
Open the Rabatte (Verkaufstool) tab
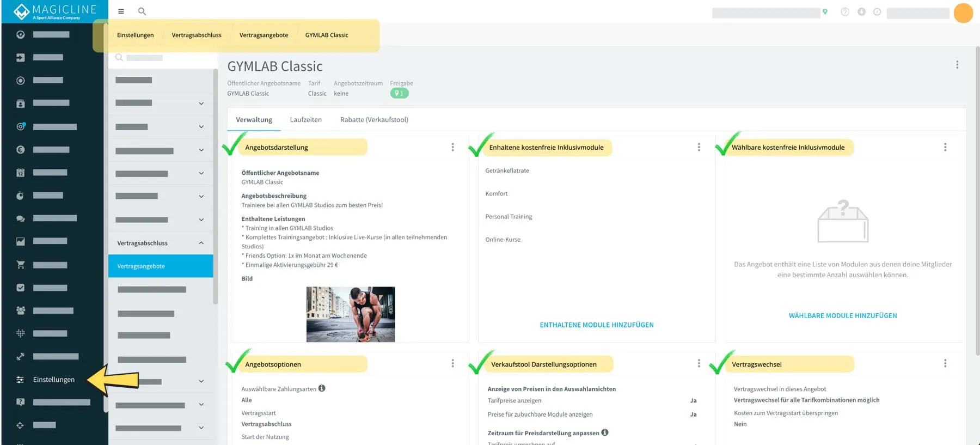[374, 120]
